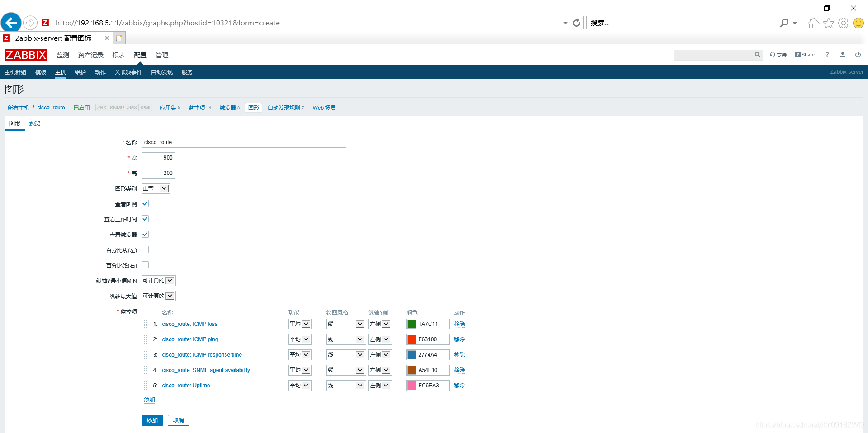The width and height of the screenshot is (868, 433).
Task: Open browser settings gear icon
Action: [844, 23]
